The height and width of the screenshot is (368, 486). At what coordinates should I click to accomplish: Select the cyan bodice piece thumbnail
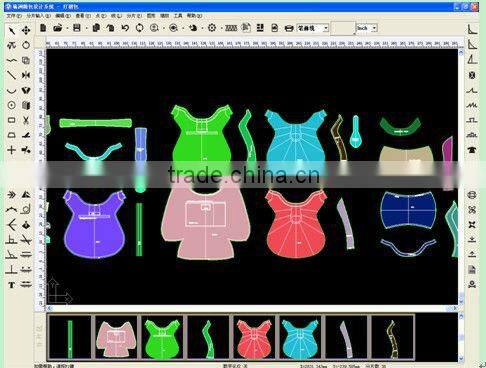pos(300,337)
